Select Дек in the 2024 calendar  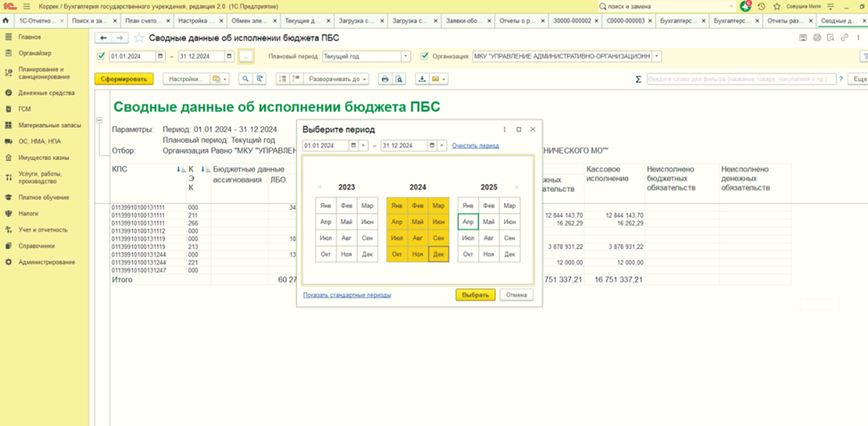pyautogui.click(x=438, y=254)
